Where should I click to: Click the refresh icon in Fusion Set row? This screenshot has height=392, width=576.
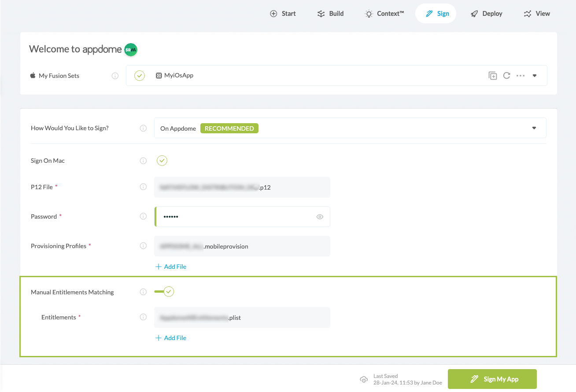click(x=506, y=76)
